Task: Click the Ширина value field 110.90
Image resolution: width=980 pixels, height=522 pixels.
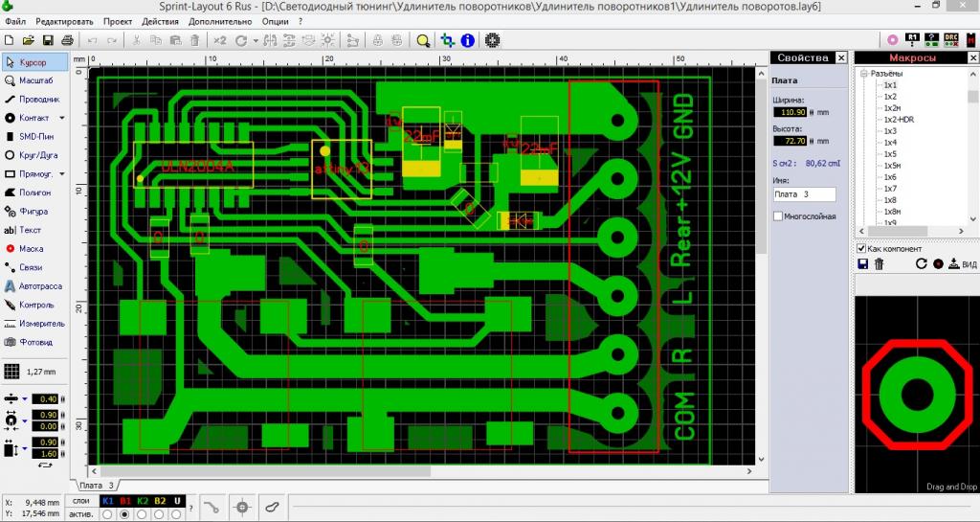Action: (x=790, y=112)
